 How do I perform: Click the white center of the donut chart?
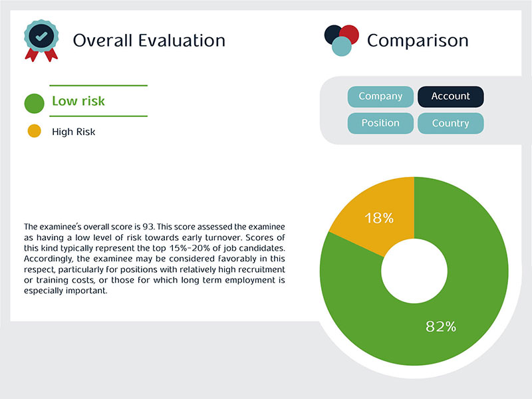click(x=414, y=273)
